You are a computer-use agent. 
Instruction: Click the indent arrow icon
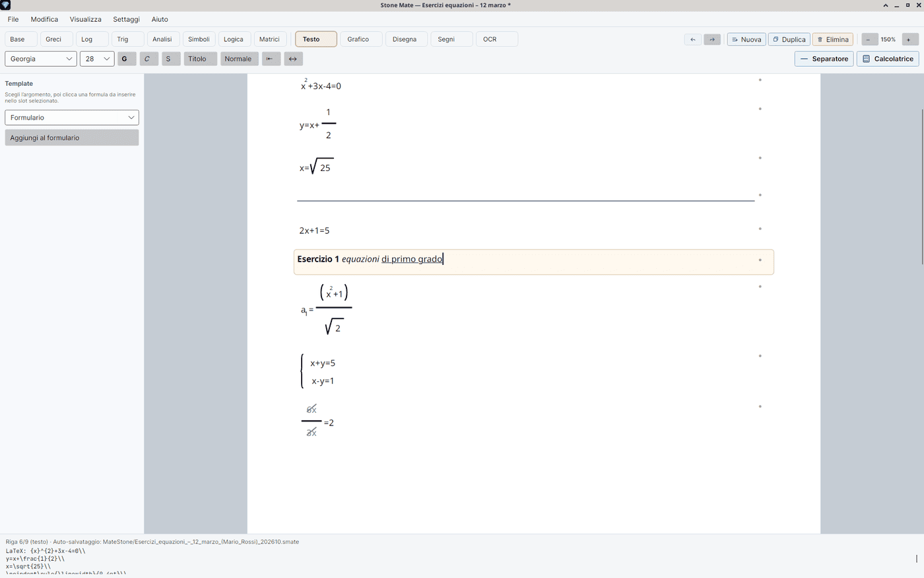coord(271,59)
